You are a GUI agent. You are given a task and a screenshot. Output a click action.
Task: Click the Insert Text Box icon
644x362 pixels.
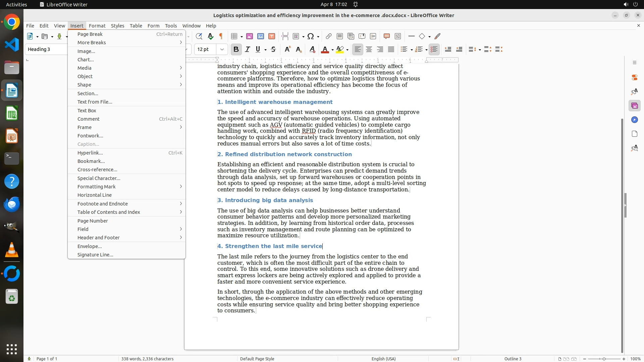[272, 36]
